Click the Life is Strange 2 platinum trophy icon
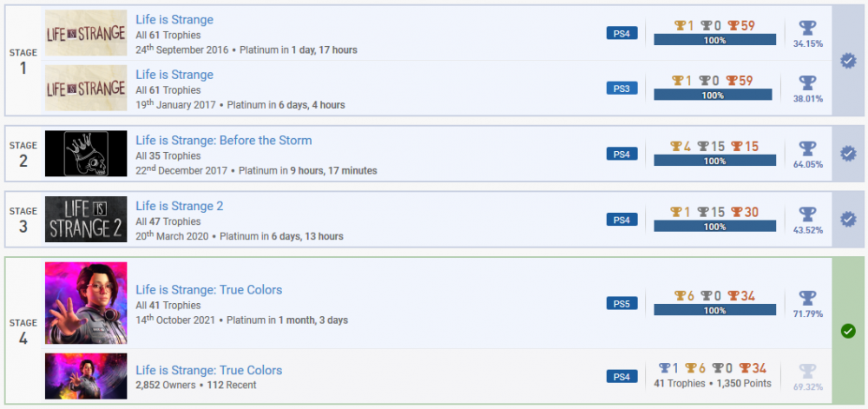 (807, 214)
